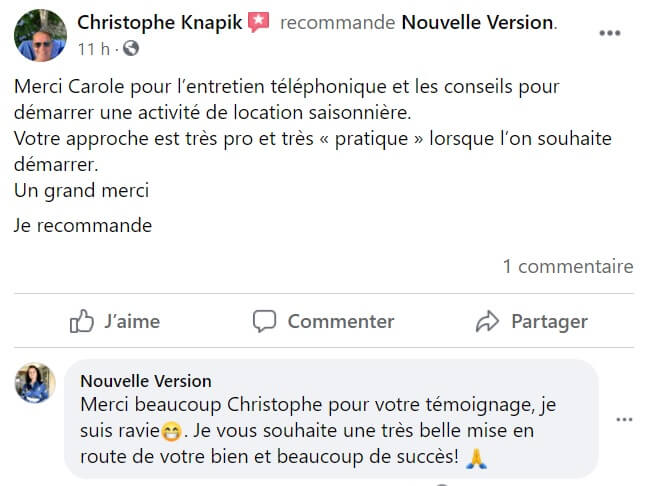Open the comment's three-dot options menu
The image size is (650, 486).
click(624, 420)
